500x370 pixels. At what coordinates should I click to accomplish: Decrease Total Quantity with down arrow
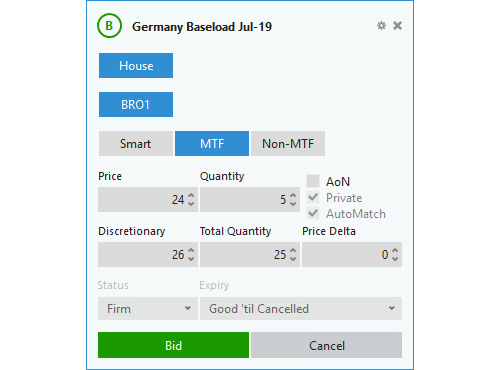293,259
